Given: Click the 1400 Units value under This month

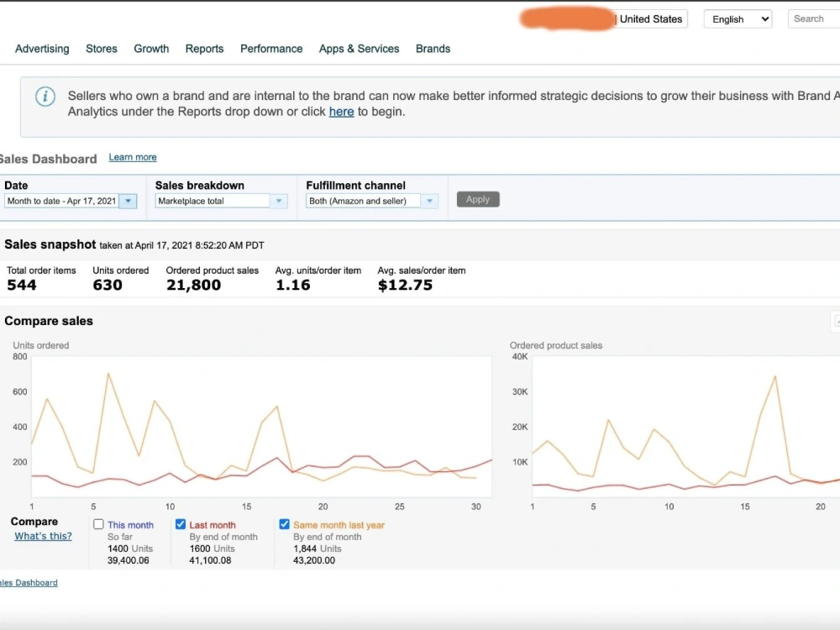Looking at the screenshot, I should coord(130,549).
